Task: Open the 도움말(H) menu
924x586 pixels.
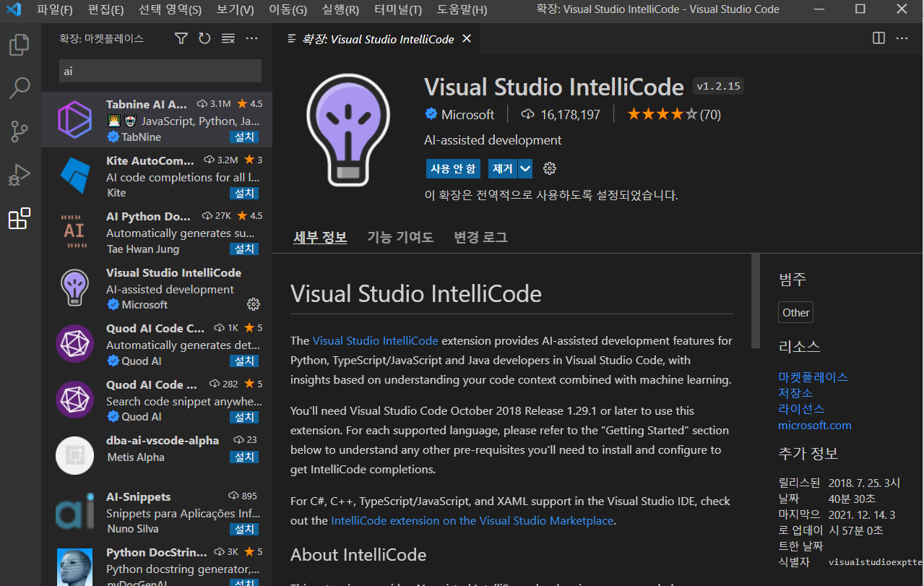Action: (462, 9)
